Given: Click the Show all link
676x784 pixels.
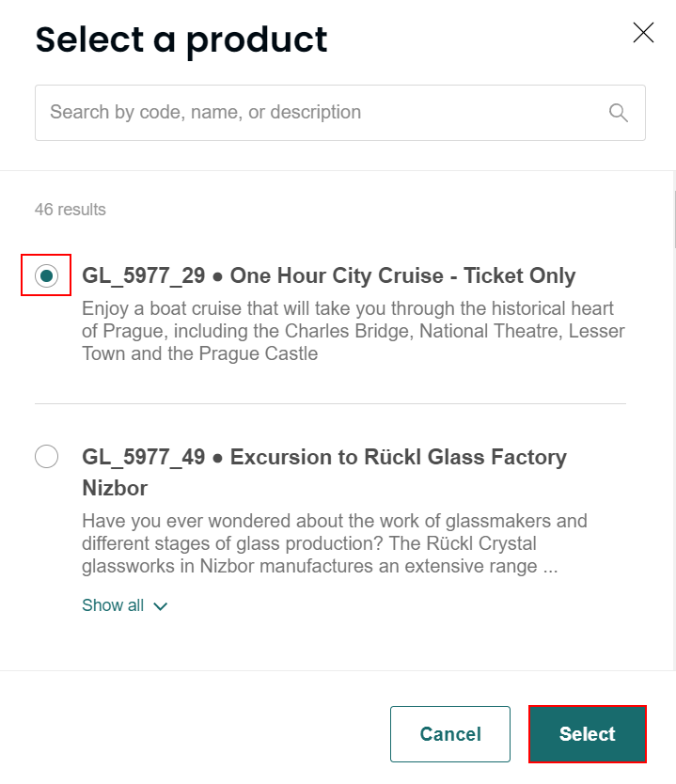Looking at the screenshot, I should coord(112,605).
